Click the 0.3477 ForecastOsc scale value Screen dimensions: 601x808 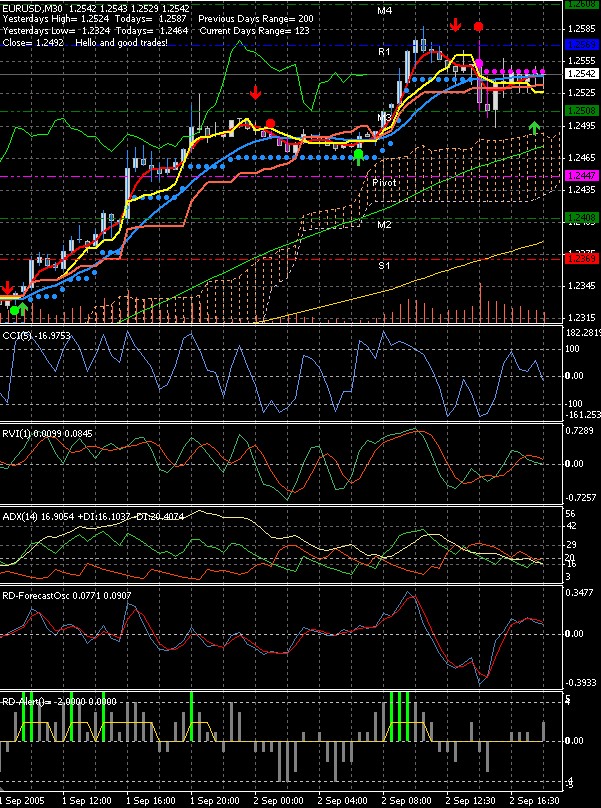(x=582, y=593)
